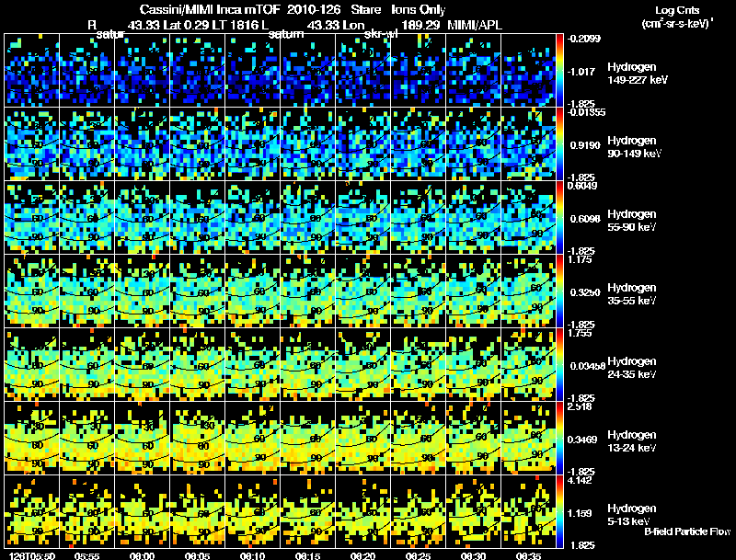Open the 5-13 keV panel at 06:35
736x560 pixels.
tap(528, 511)
